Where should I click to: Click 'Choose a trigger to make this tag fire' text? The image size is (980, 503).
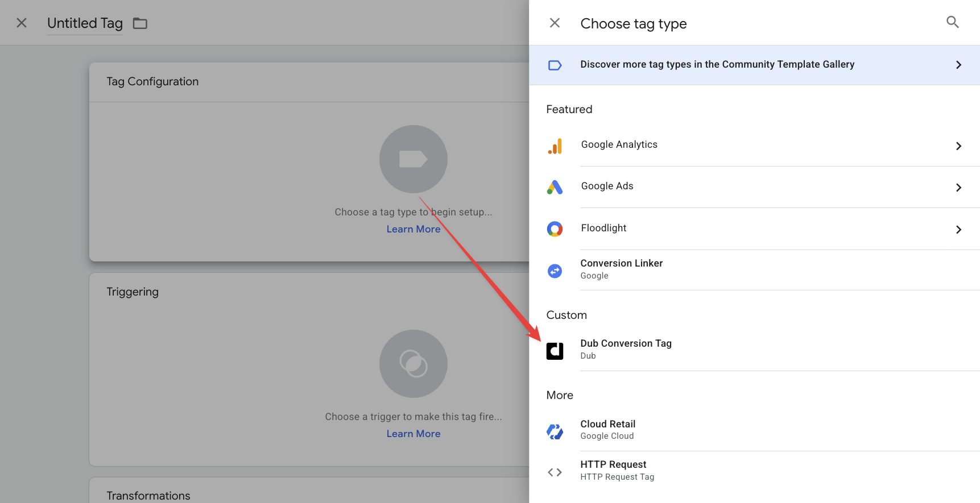tap(413, 417)
